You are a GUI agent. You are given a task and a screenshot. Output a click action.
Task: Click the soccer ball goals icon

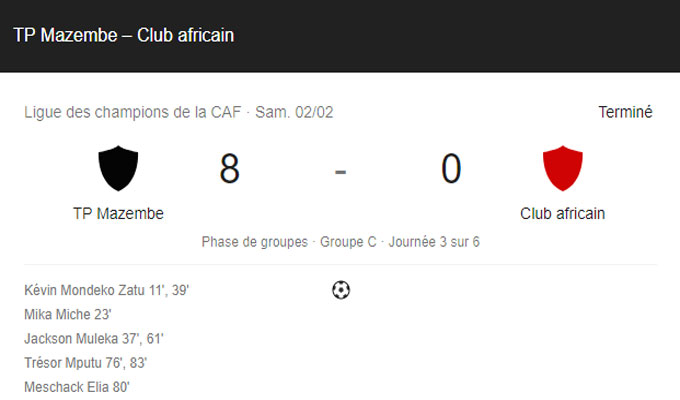pyautogui.click(x=341, y=290)
